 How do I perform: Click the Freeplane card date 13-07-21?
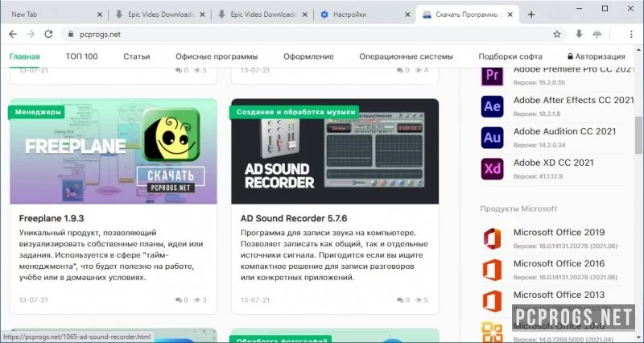click(x=33, y=300)
